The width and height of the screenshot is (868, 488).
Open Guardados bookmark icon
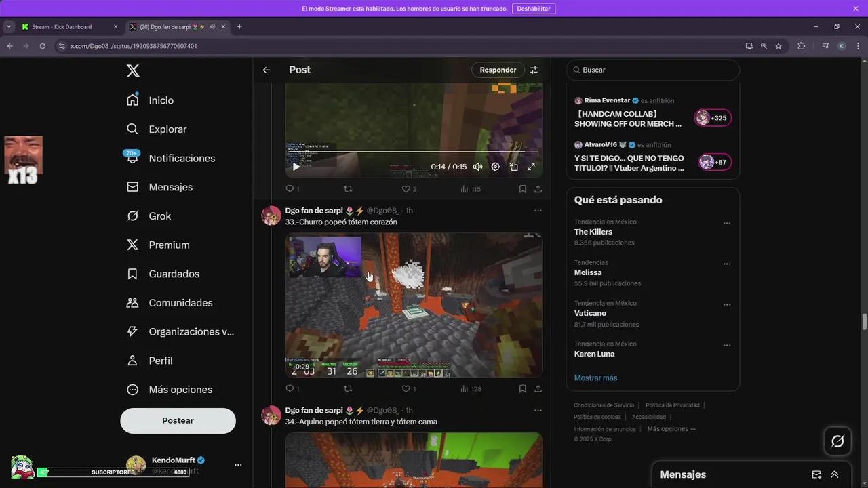(x=133, y=274)
